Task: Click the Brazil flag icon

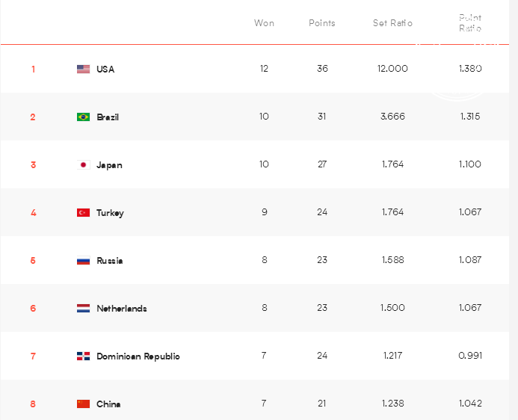Action: coord(83,117)
